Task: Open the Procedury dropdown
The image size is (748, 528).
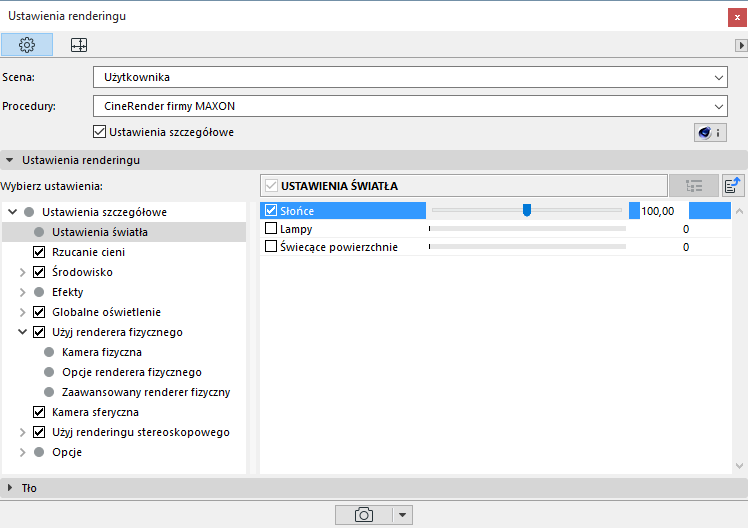Action: (410, 106)
